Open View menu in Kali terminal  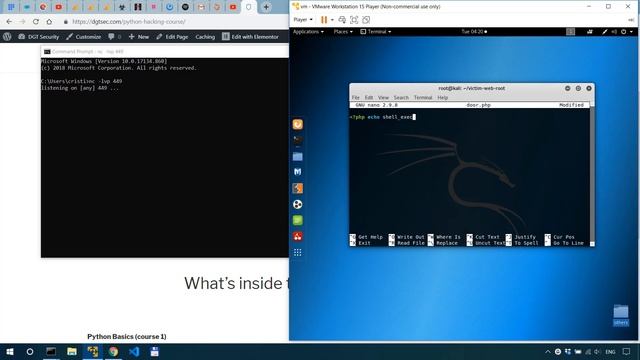pyautogui.click(x=383, y=98)
